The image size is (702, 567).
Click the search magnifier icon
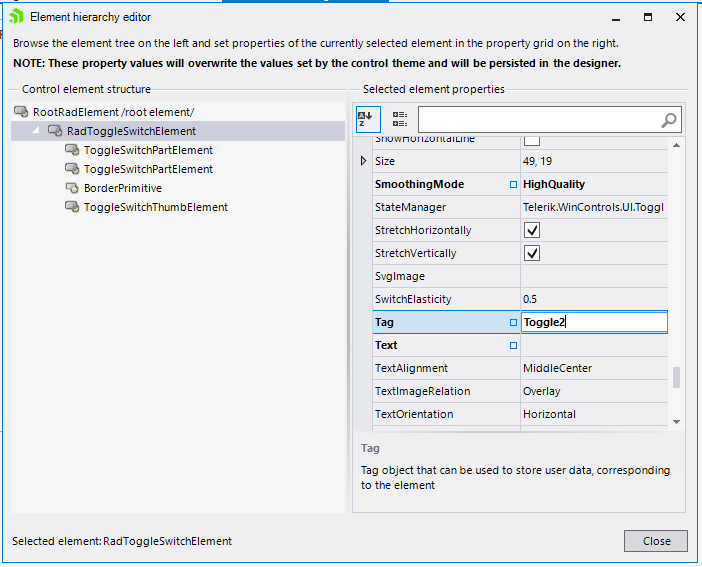tap(669, 120)
